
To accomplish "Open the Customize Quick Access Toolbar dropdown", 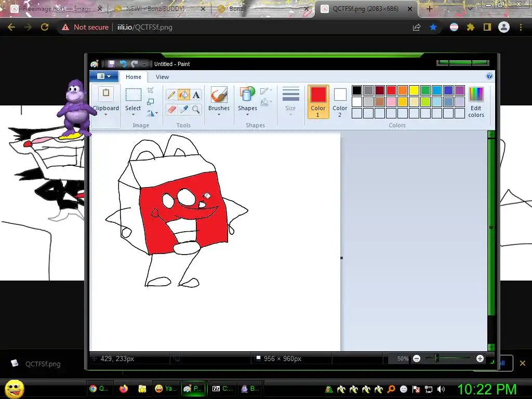I will click(x=144, y=64).
